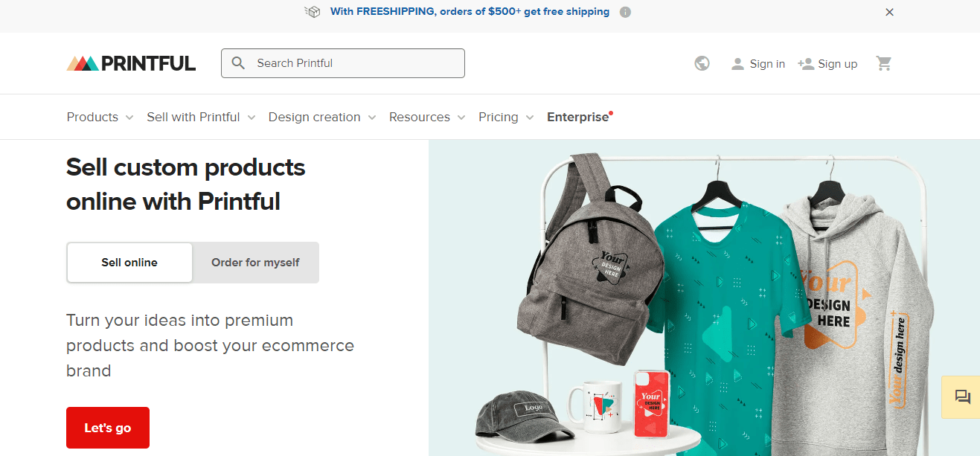The image size is (980, 456).
Task: Expand the Products dropdown menu
Action: [100, 117]
